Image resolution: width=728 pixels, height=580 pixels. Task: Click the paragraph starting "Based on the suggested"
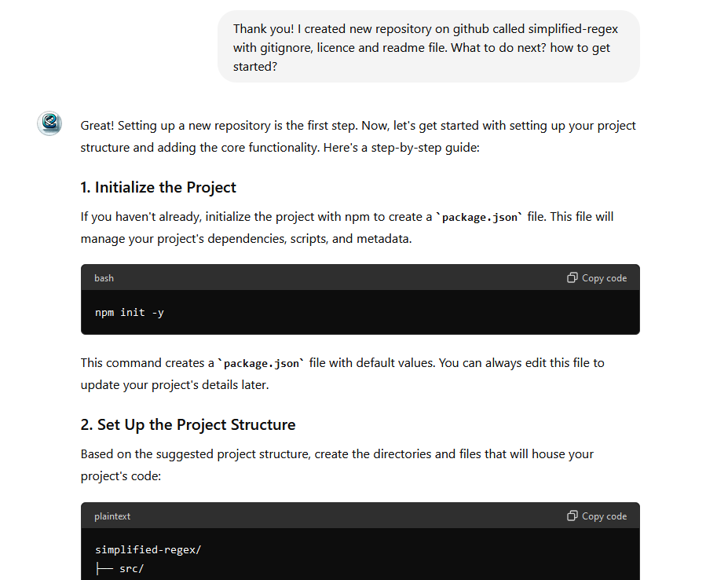(337, 464)
